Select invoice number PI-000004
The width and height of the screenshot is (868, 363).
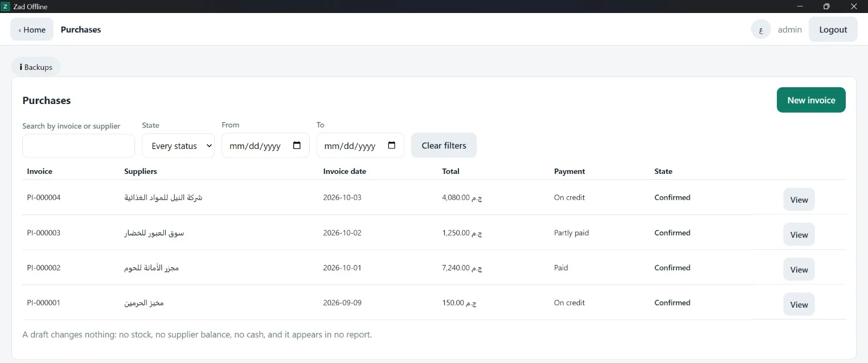tap(44, 197)
